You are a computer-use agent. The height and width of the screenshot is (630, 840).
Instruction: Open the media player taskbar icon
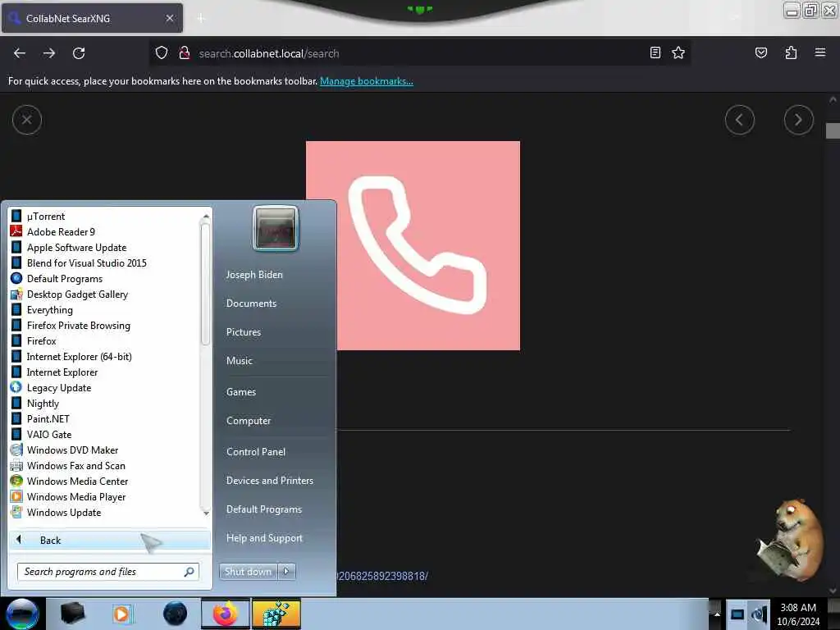point(122,614)
